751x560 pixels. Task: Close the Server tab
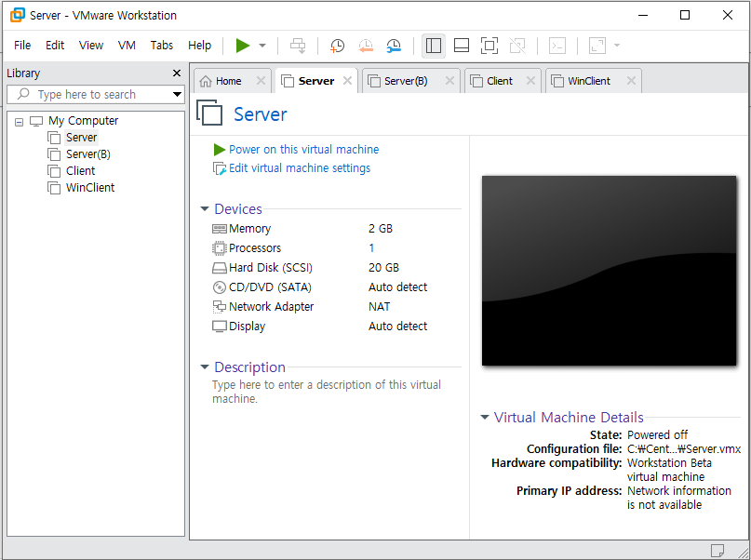[x=347, y=80]
